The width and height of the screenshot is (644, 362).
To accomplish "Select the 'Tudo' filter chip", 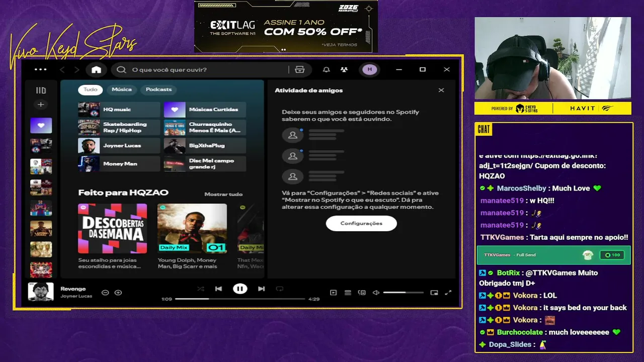I will [91, 89].
